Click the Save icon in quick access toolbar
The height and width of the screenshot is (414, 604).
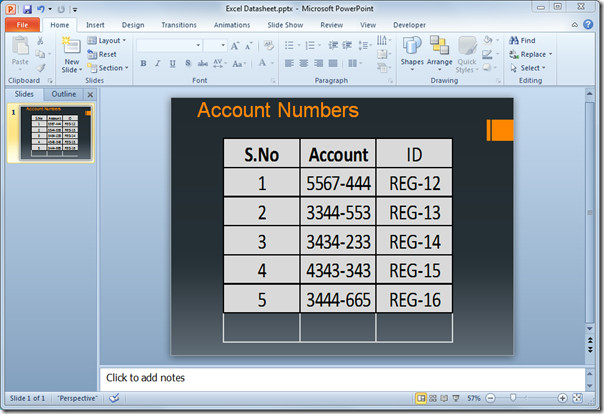tap(27, 9)
